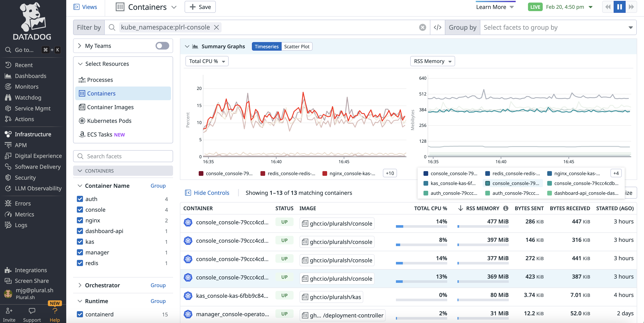Click Hide Controls
The image size is (644, 323).
pyautogui.click(x=207, y=193)
